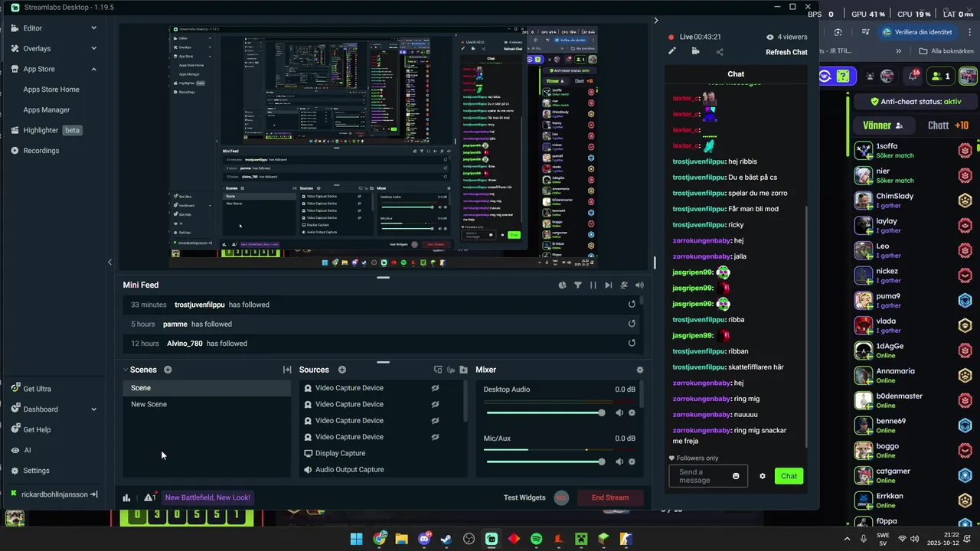Add a new source with plus icon
Screen dimensions: 980x551
point(342,370)
